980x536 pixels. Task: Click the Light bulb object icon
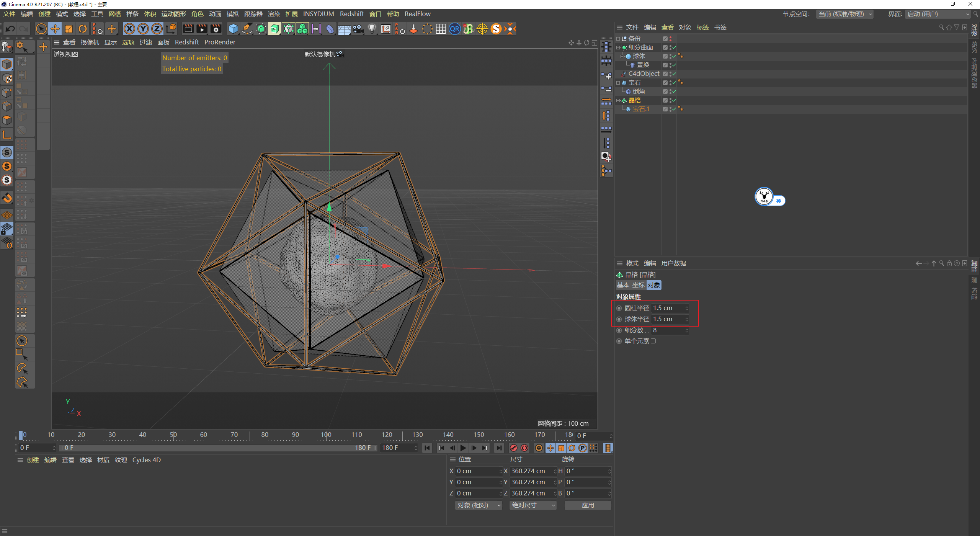pos(371,29)
